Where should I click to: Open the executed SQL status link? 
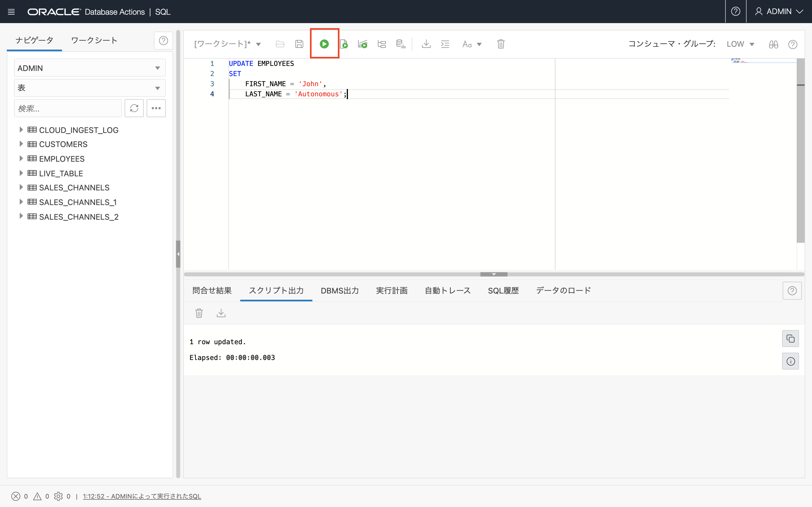pyautogui.click(x=142, y=496)
